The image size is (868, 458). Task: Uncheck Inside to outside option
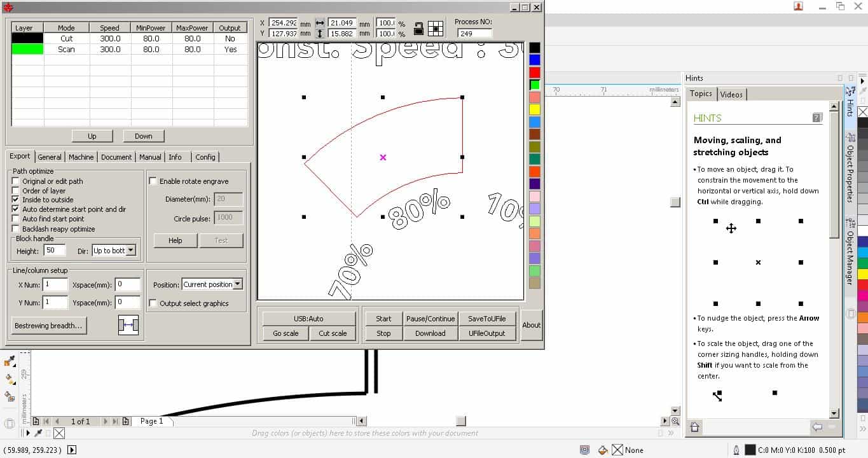click(16, 200)
